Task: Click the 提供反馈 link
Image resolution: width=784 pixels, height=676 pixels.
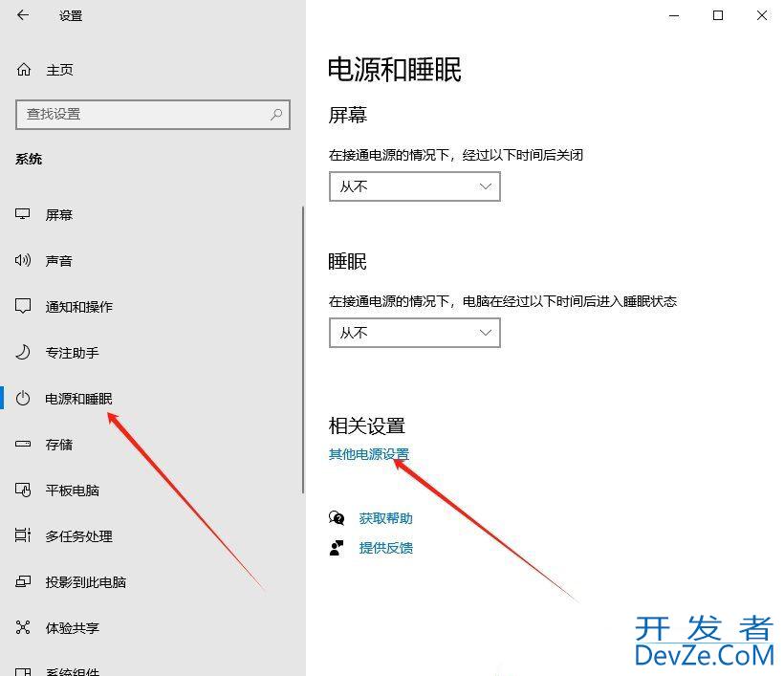Action: (385, 548)
